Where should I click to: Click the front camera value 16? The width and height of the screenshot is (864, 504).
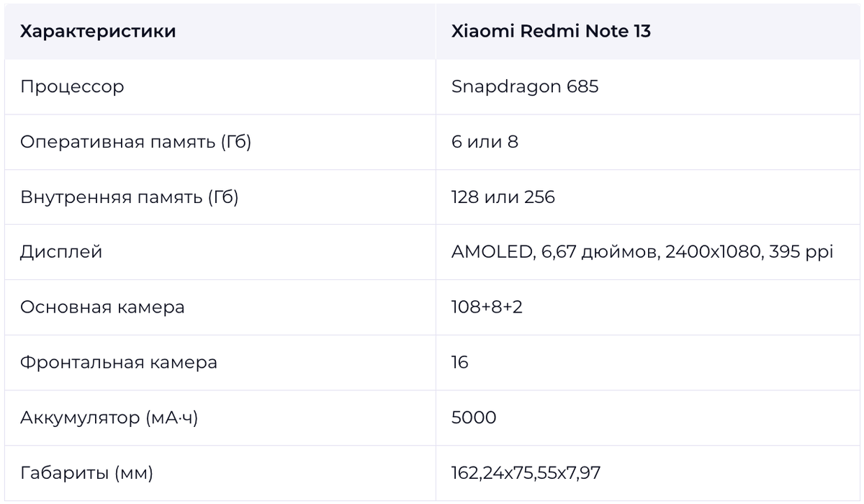(460, 363)
